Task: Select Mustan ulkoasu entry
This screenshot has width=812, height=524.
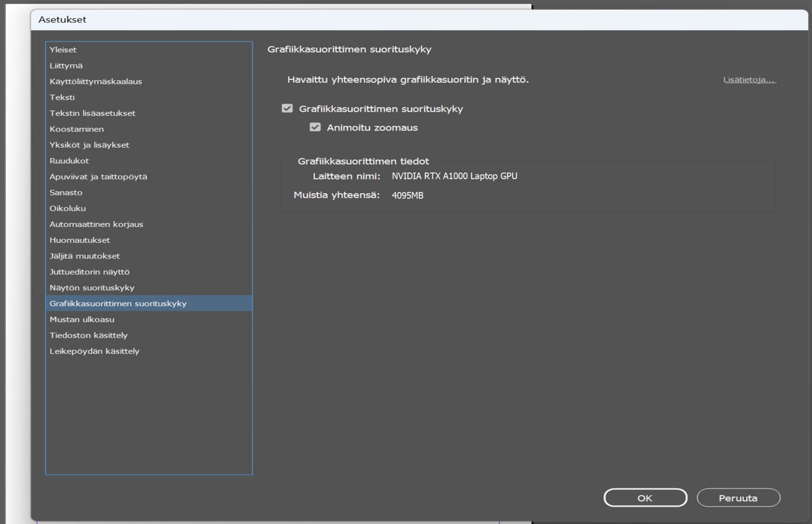Action: coord(82,319)
